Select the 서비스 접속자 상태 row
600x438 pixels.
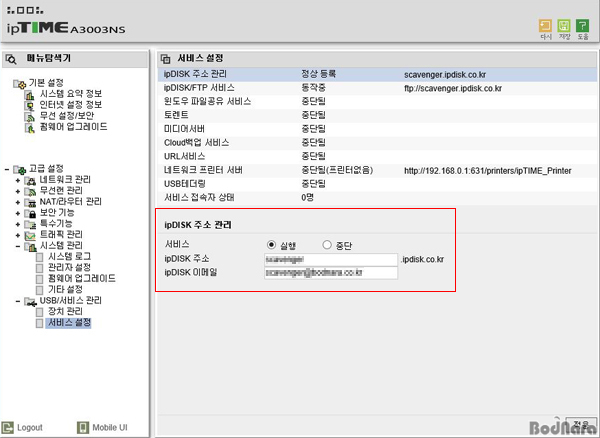click(x=377, y=198)
